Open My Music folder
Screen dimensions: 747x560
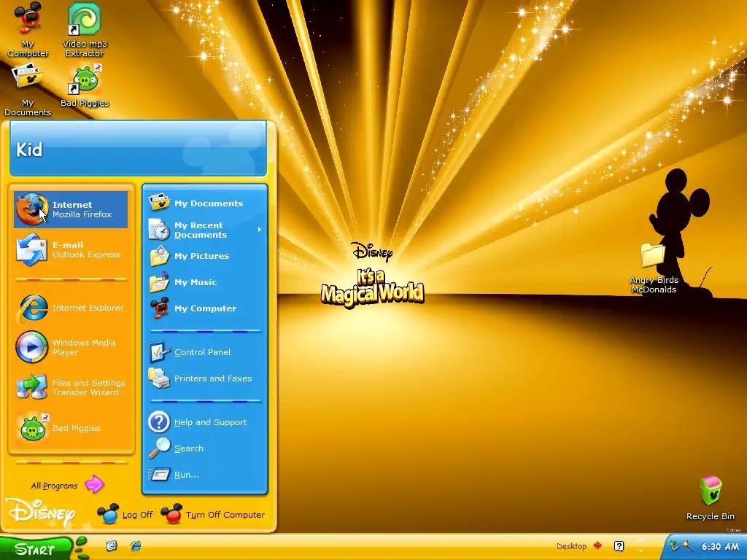click(205, 282)
